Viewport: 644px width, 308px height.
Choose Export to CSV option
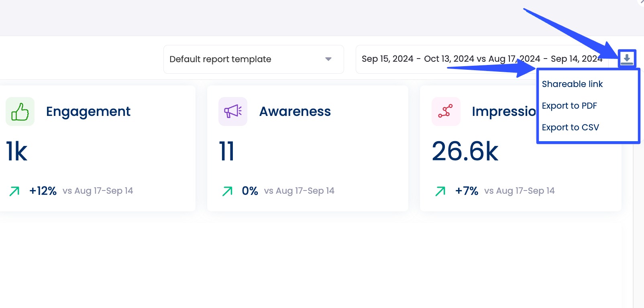[x=570, y=128]
